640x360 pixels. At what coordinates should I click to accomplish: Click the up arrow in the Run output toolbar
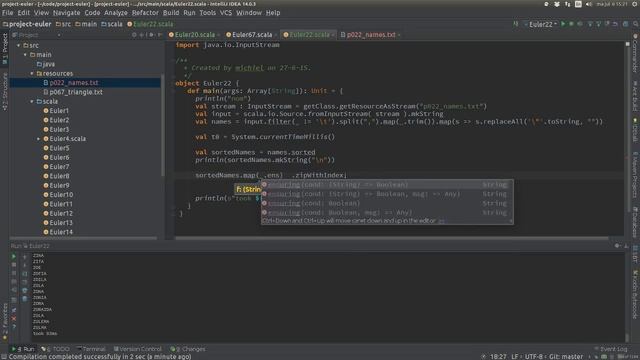(24, 257)
